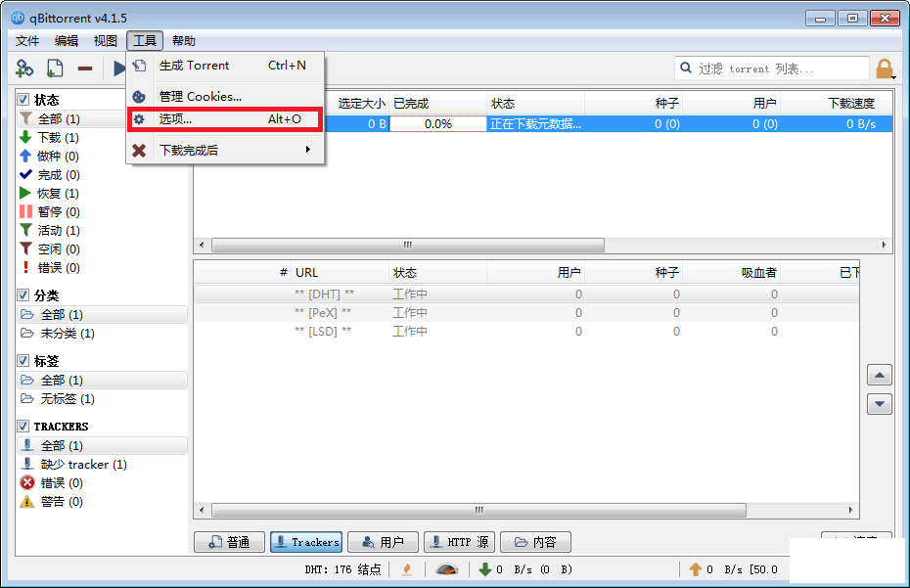Screen dimensions: 910x588
Task: Select 错误 (0) with the red X circle
Action: [52, 483]
